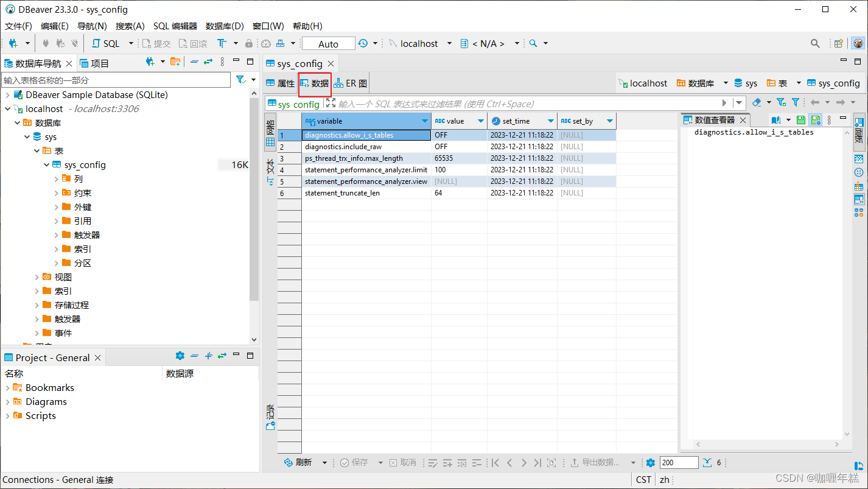The width and height of the screenshot is (868, 489).
Task: Click the global search magnifier in toolbar
Action: (533, 44)
